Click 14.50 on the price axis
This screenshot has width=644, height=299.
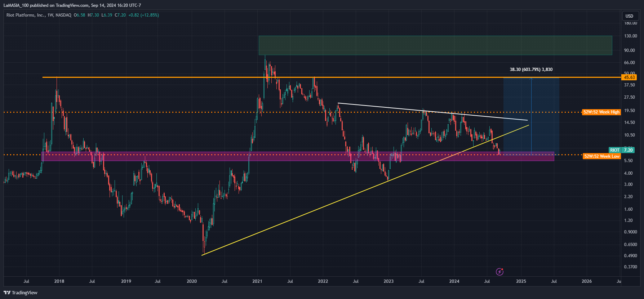click(x=630, y=122)
